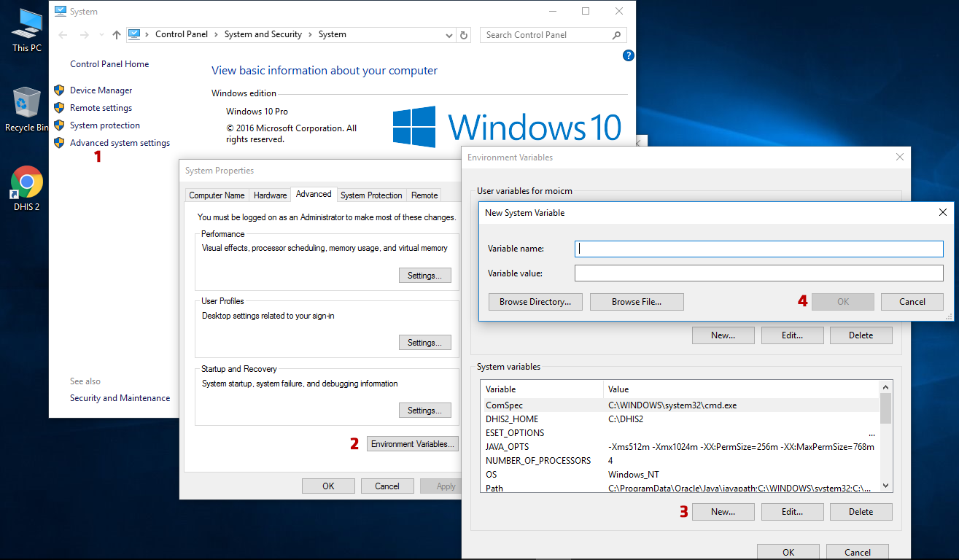Select the NUMBER_OF_PROCESSORS variable row
Viewport: 959px width, 560px height.
tap(680, 461)
